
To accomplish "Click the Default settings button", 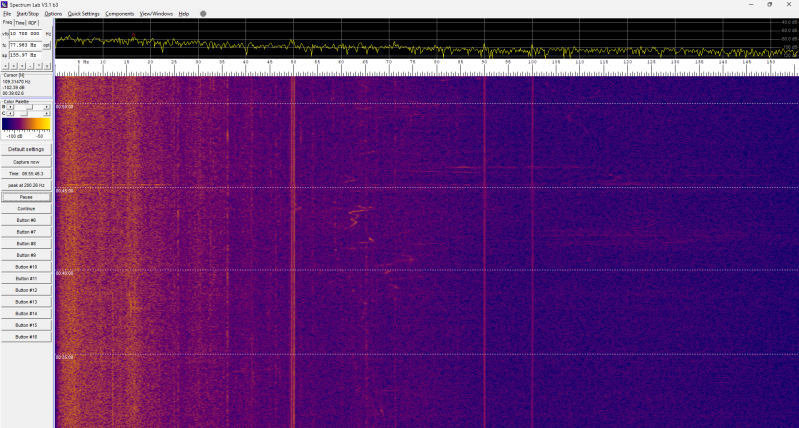I will 26,149.
